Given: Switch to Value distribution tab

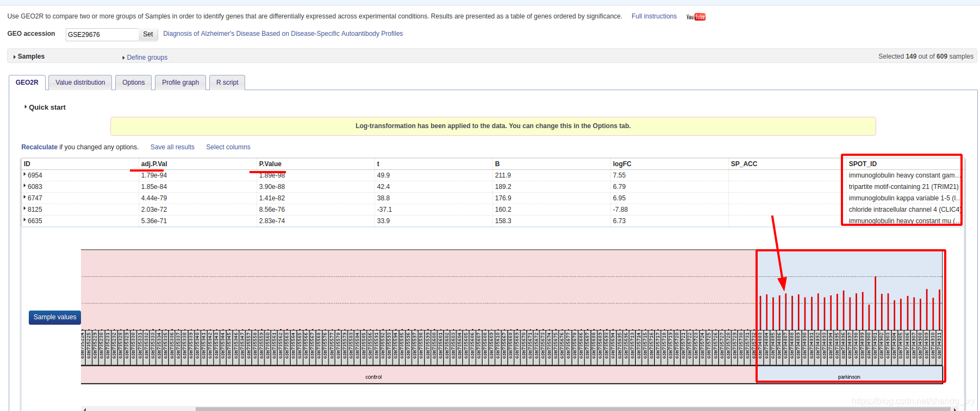Looking at the screenshot, I should point(80,83).
